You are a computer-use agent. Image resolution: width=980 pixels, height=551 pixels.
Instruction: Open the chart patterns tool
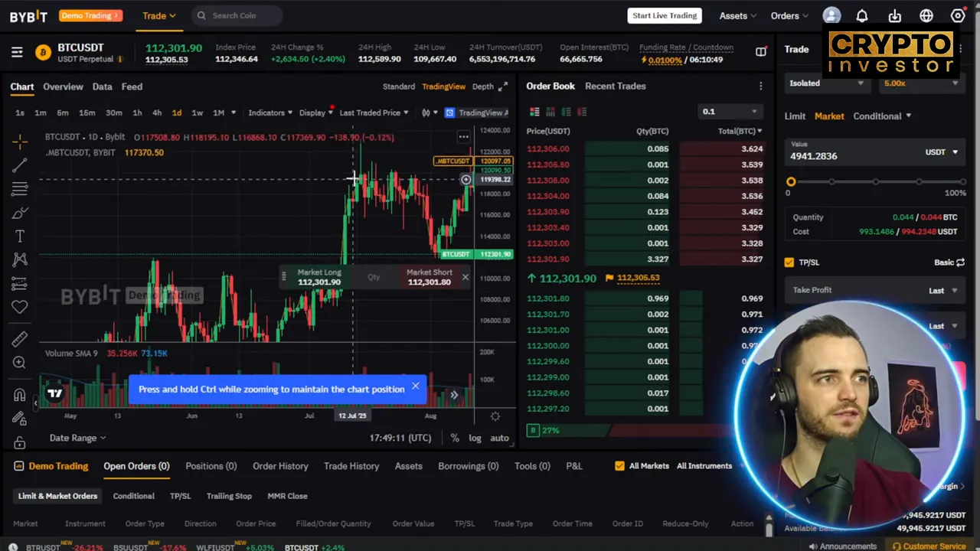coord(20,259)
